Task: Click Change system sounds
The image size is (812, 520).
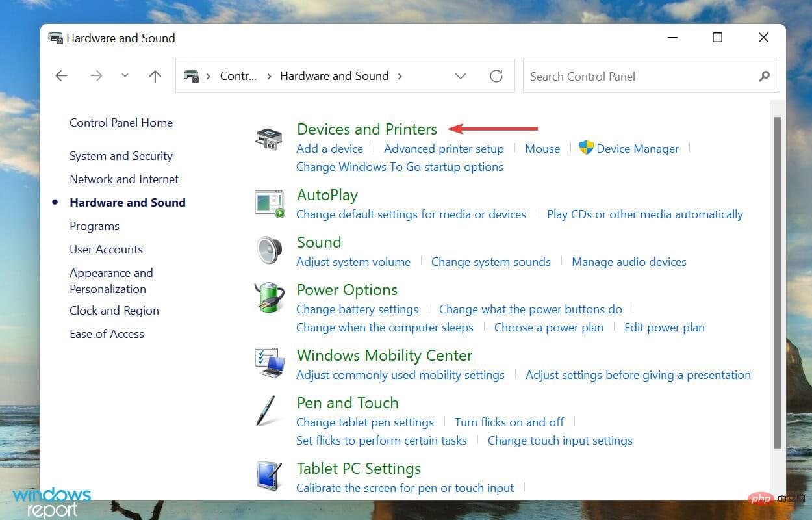Action: point(491,261)
